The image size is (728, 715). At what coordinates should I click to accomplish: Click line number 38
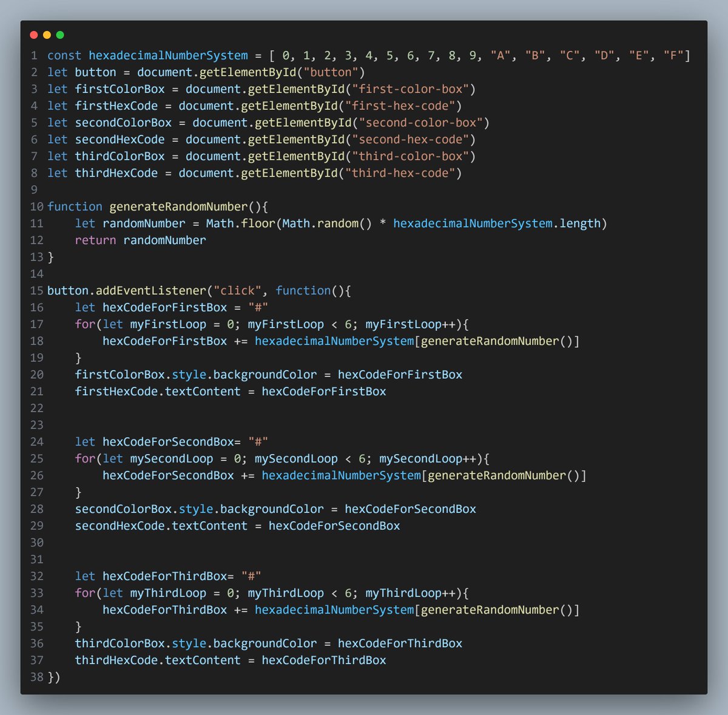[x=37, y=677]
